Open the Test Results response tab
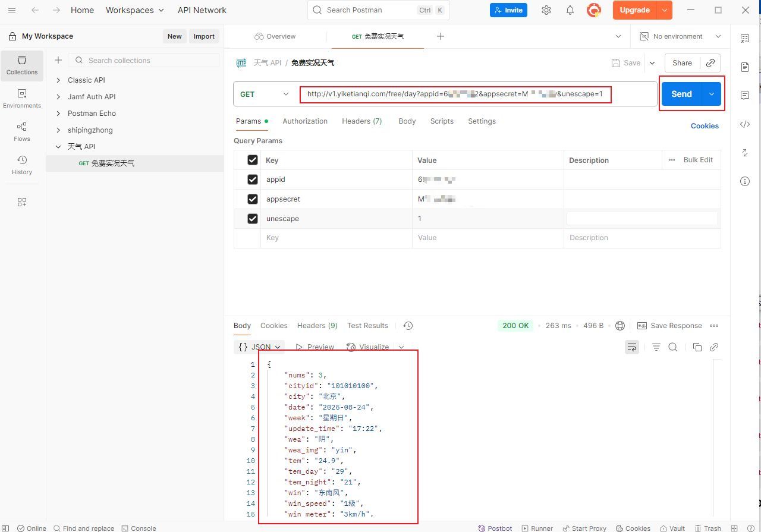Viewport: 761px width, 532px height. 367,326
